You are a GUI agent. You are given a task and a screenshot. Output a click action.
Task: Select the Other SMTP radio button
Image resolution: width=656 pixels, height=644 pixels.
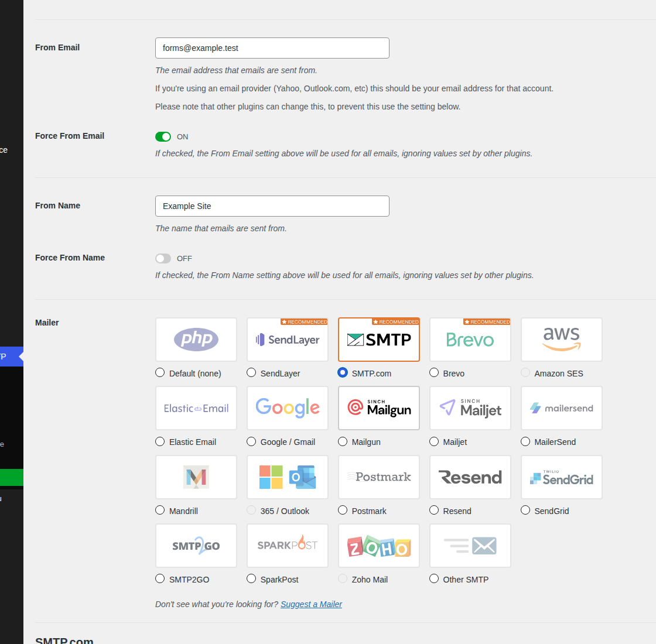pyautogui.click(x=434, y=579)
